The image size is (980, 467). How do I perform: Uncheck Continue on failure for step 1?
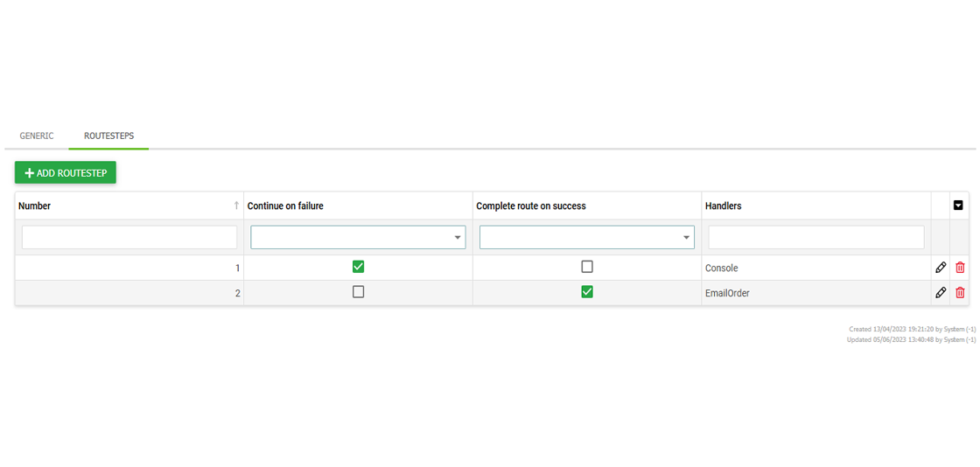(x=358, y=268)
